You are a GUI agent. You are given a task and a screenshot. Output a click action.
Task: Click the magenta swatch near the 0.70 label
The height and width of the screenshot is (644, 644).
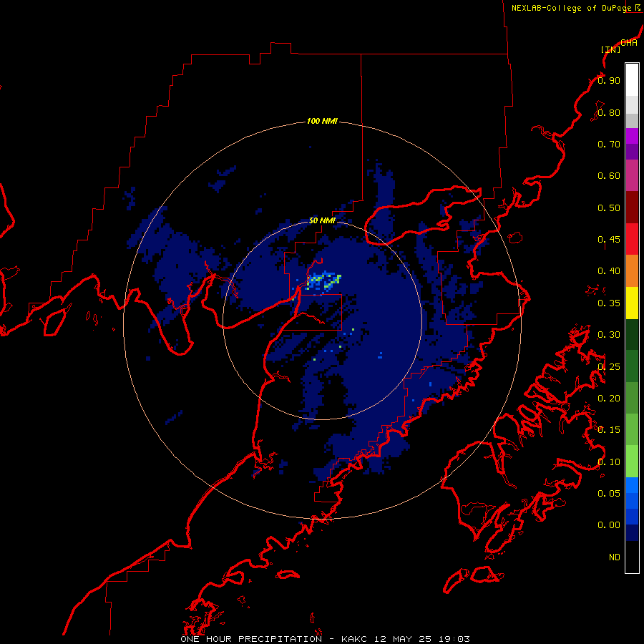tap(632, 137)
